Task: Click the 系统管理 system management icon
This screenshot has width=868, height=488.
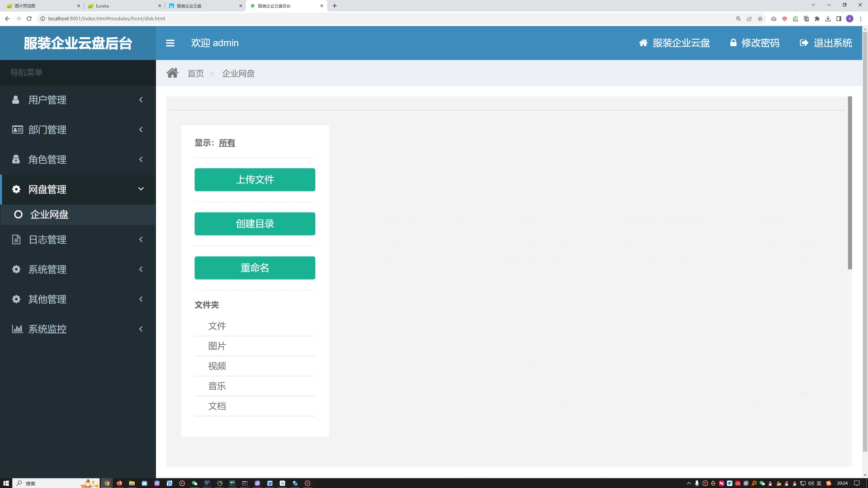Action: coord(16,269)
